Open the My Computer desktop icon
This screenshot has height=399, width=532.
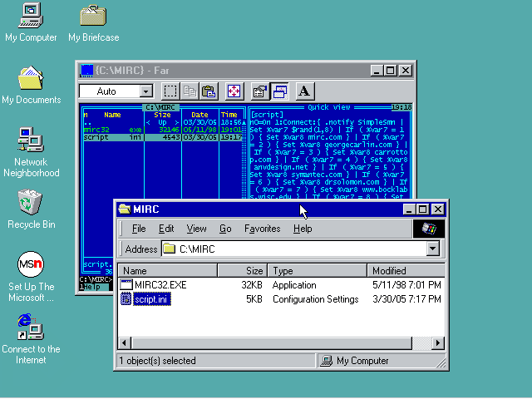coord(31,22)
